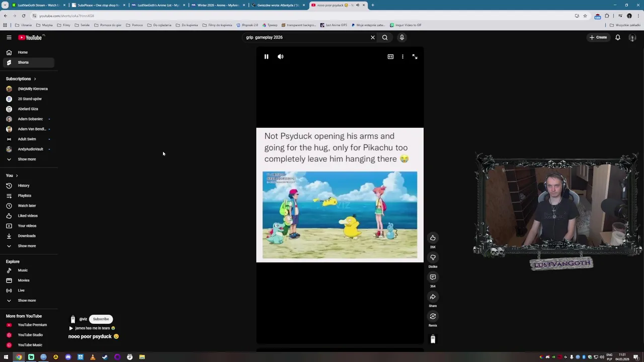Screen dimensions: 644x362
Task: Open the Short's three-dot more options
Action: (403, 57)
